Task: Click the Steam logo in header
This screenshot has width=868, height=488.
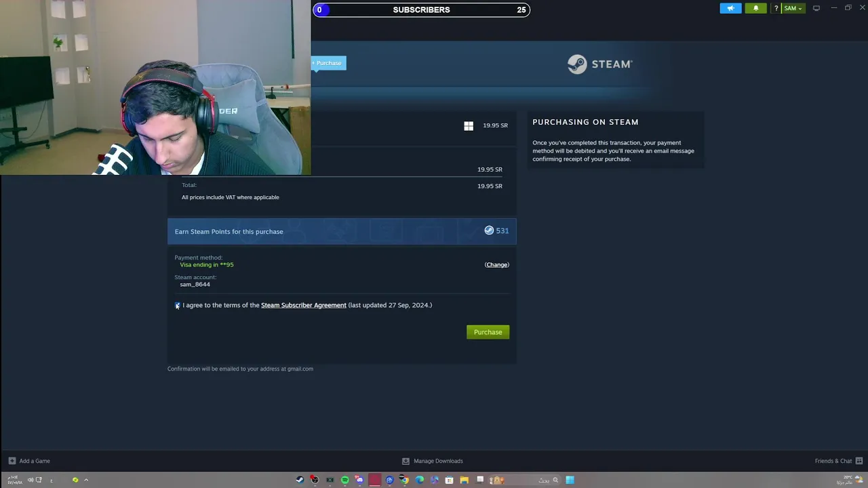Action: 599,64
